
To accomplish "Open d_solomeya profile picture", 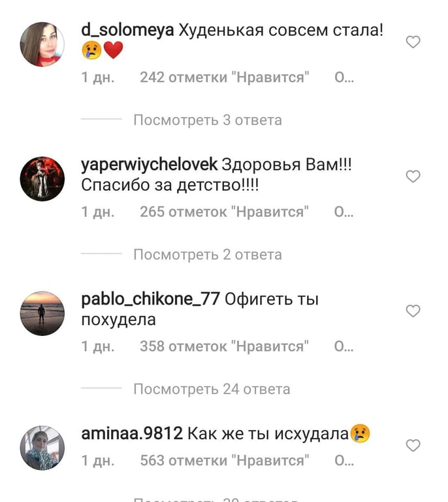I will click(x=42, y=44).
